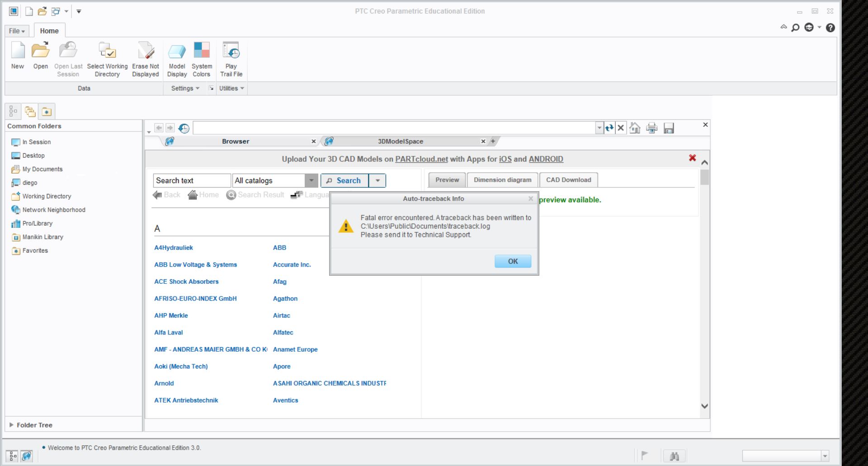Show the folder browser navigator tab icon
The image size is (868, 466).
pyautogui.click(x=30, y=111)
